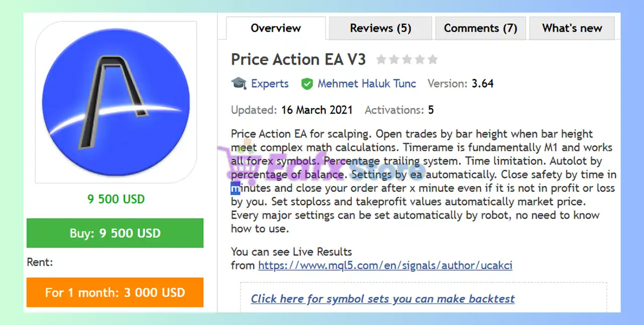Viewport: 644px width, 325px height.
Task: Click the symbol sets backtest link
Action: 382,299
